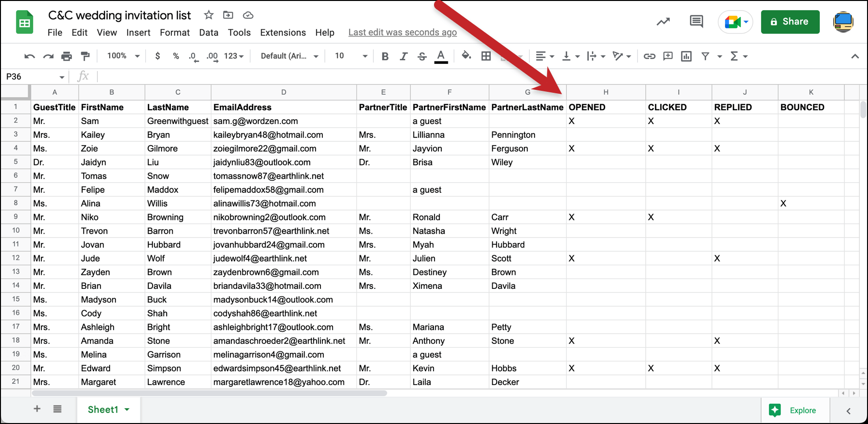Open the side panel with bottom-right chevron
The height and width of the screenshot is (424, 868).
click(x=849, y=411)
